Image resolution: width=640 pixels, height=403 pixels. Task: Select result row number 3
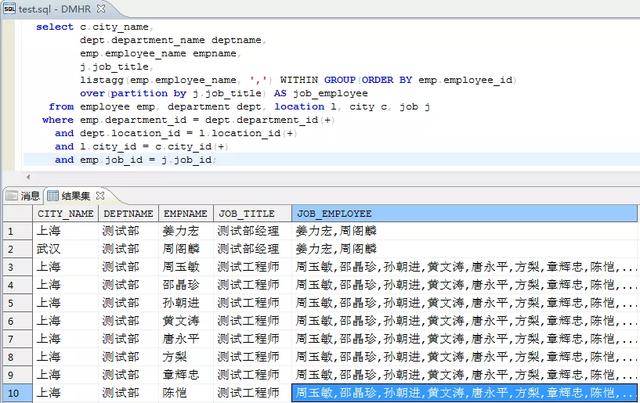point(18,267)
